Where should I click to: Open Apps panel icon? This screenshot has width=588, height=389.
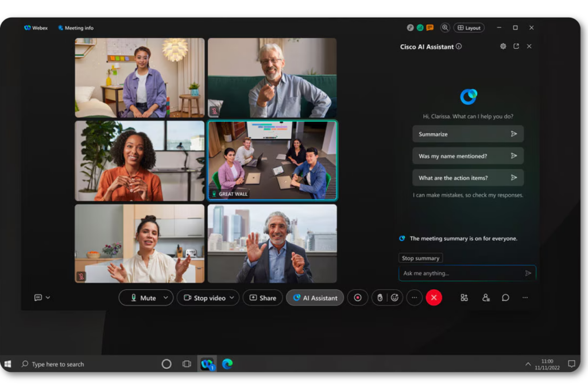(x=464, y=298)
